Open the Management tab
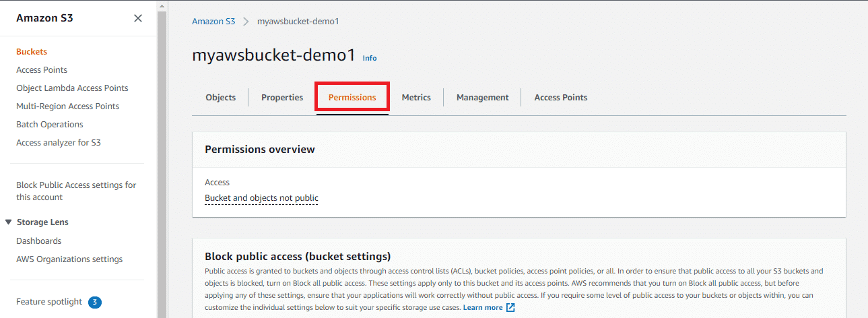 coord(482,98)
